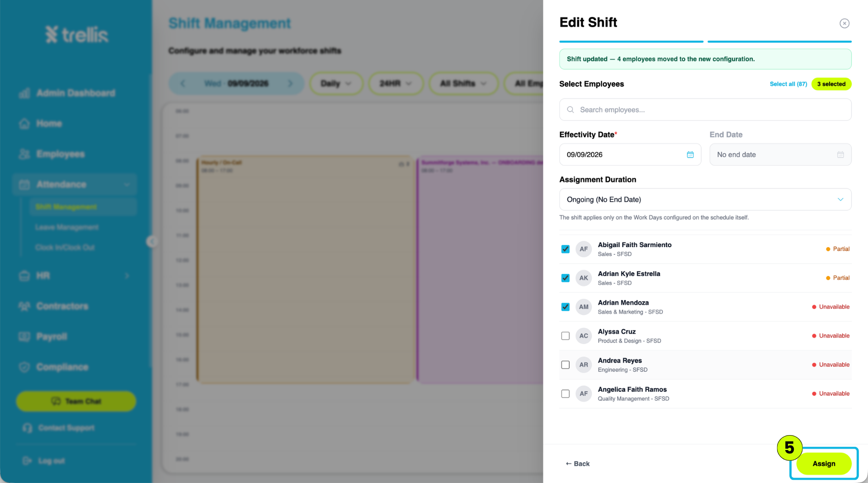Viewport: 868px width, 483px height.
Task: Check Alyssa Cruz checkbox
Action: click(x=565, y=336)
